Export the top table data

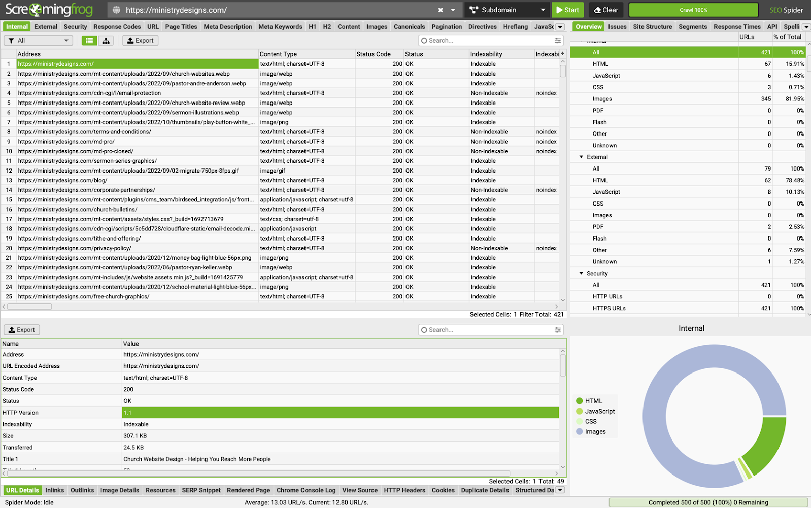141,41
